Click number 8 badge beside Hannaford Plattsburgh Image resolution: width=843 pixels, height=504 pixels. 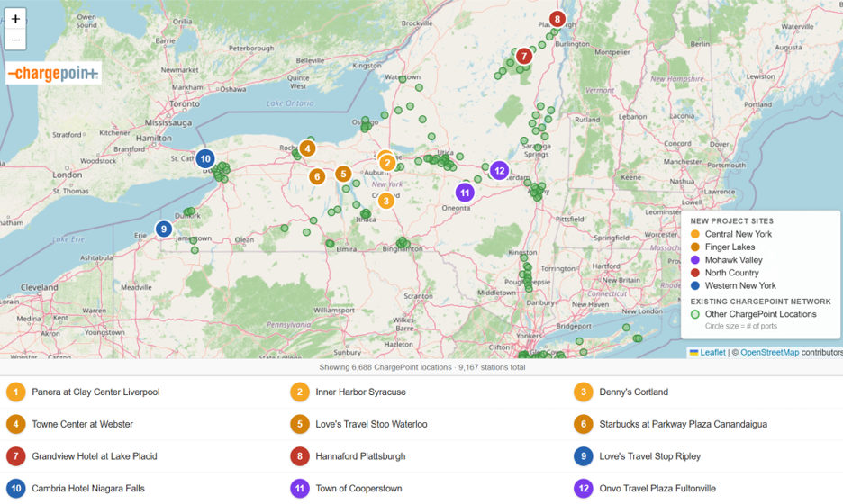pos(300,456)
